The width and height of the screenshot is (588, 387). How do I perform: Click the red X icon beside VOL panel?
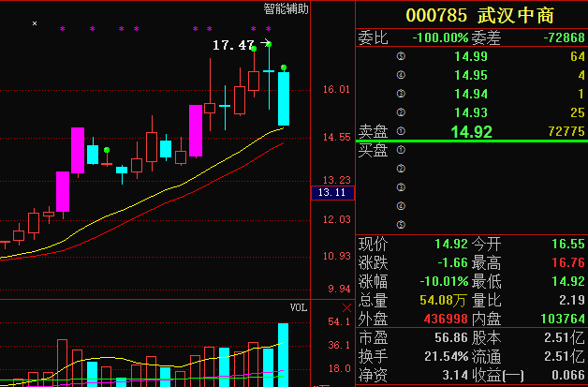point(346,308)
